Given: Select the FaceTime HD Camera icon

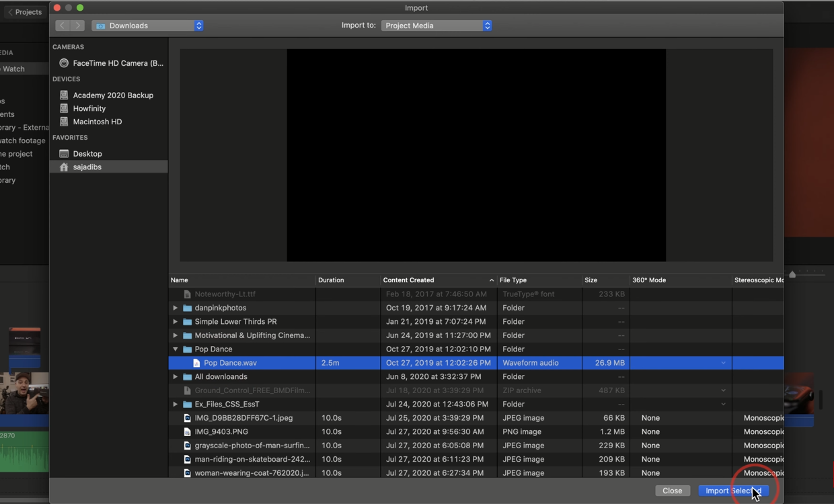Looking at the screenshot, I should point(64,63).
